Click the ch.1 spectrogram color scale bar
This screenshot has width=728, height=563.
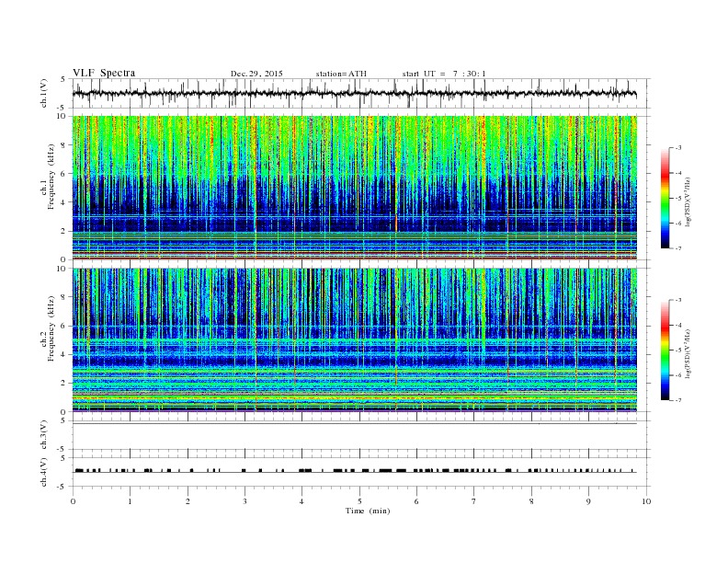point(665,199)
